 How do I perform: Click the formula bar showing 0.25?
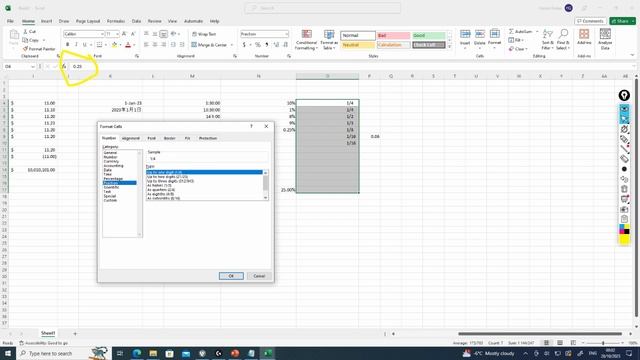(351, 66)
